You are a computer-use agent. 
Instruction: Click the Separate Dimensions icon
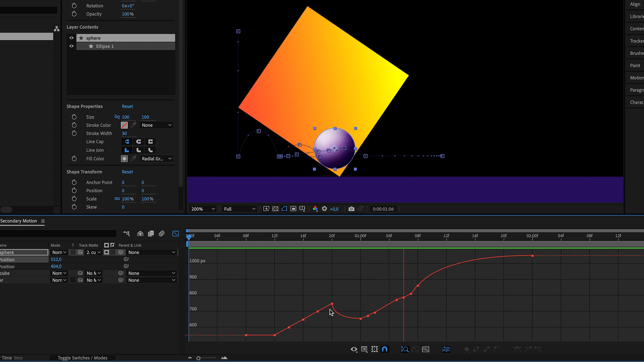click(446, 349)
